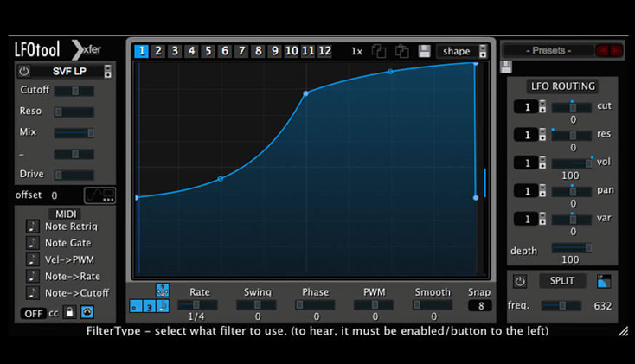635x364 pixels.
Task: Select graph tab 8
Action: [258, 51]
